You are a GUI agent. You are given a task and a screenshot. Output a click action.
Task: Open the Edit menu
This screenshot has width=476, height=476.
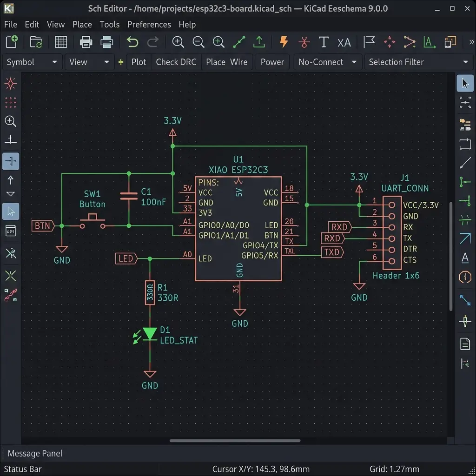click(x=32, y=24)
